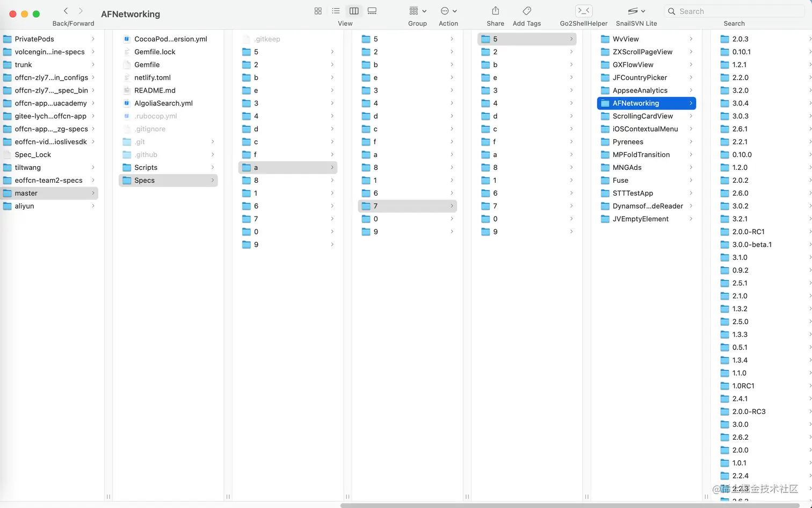Select the 2.0.0-RC3 version folder

(x=764, y=412)
